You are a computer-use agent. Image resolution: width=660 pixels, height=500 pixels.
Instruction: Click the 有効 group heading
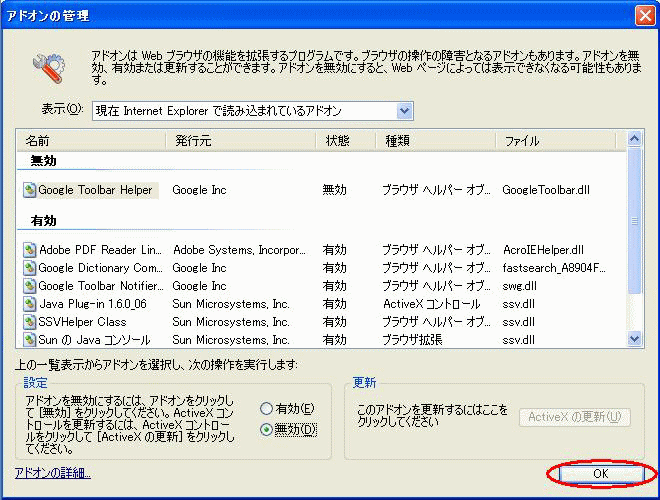point(43,221)
